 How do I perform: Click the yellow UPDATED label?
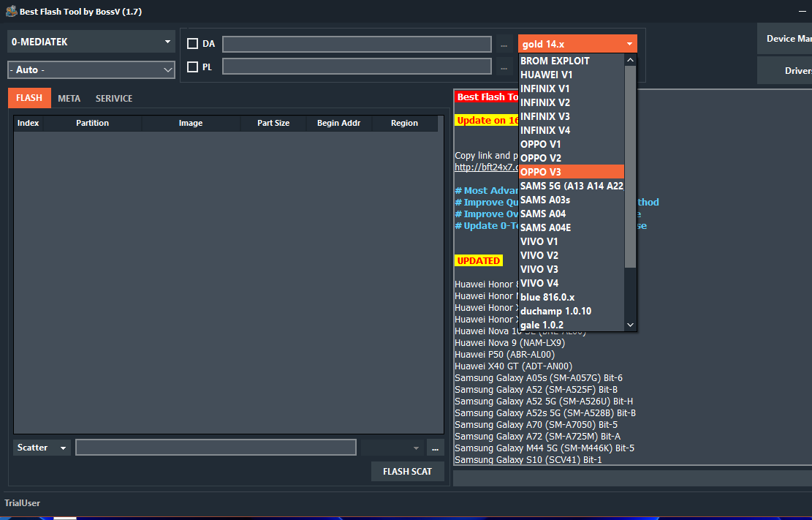pos(479,261)
